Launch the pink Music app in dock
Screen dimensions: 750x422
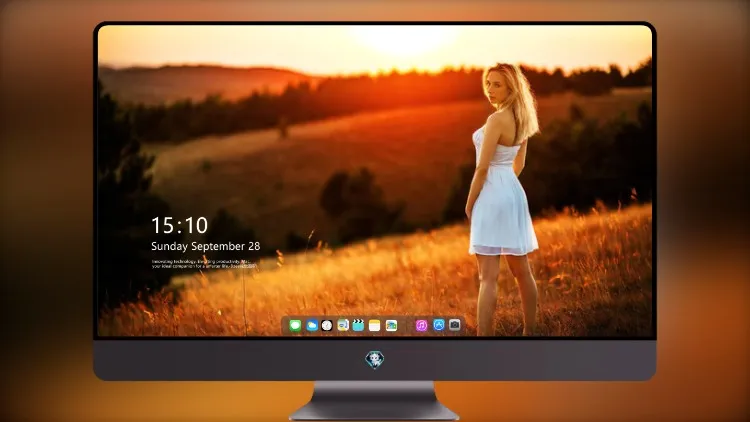421,326
